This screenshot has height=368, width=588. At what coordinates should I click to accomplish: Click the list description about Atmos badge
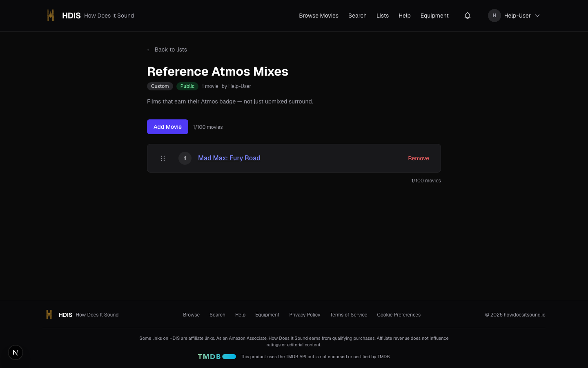pyautogui.click(x=230, y=101)
